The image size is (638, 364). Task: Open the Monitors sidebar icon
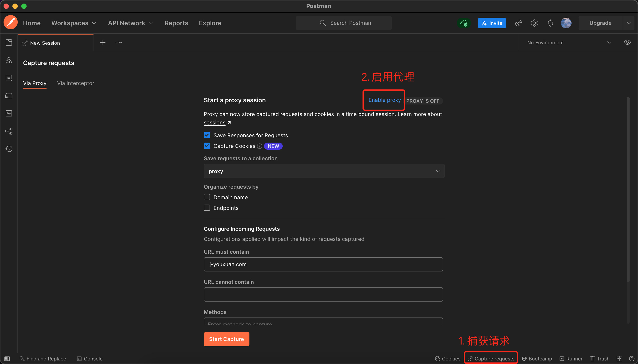tap(9, 114)
